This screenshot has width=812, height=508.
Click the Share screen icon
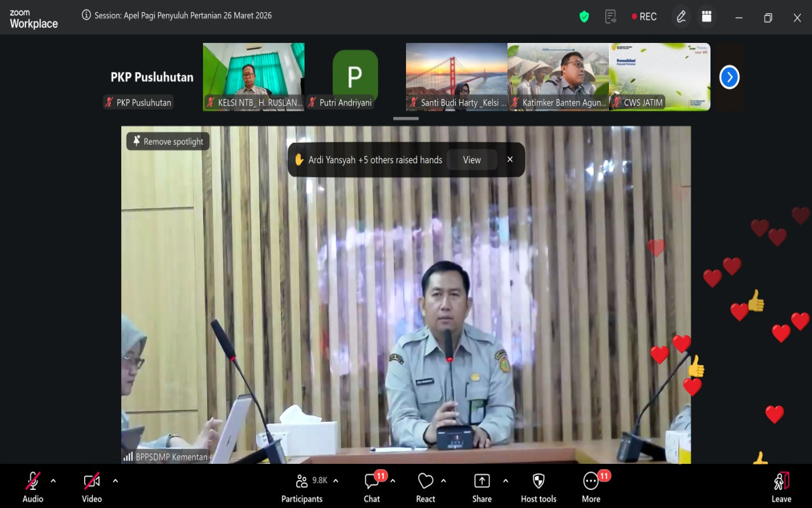[481, 488]
